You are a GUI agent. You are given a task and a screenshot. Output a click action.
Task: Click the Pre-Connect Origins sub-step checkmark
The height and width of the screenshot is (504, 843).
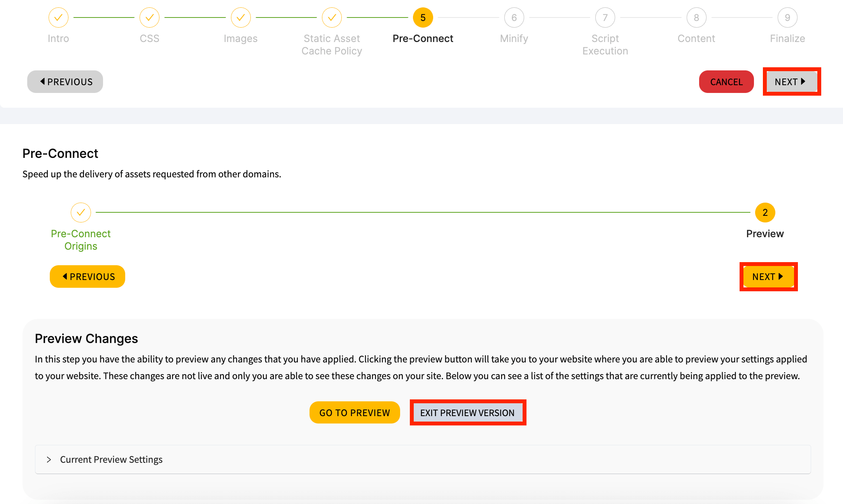point(81,212)
